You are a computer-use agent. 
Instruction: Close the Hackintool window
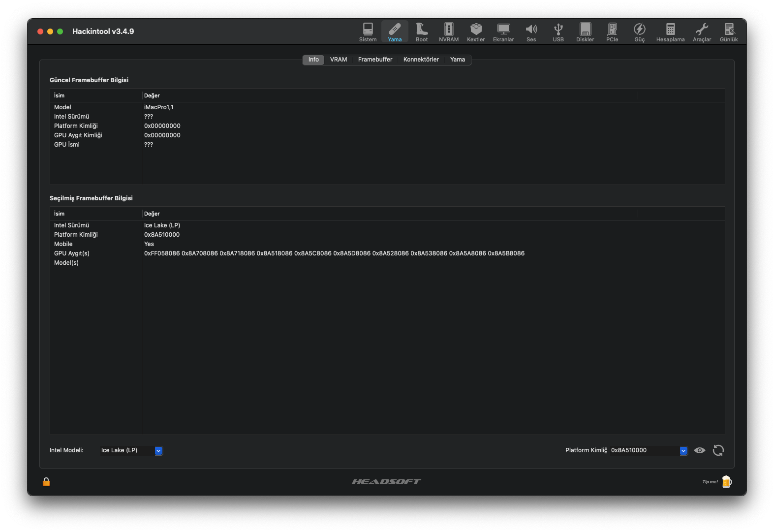[40, 31]
